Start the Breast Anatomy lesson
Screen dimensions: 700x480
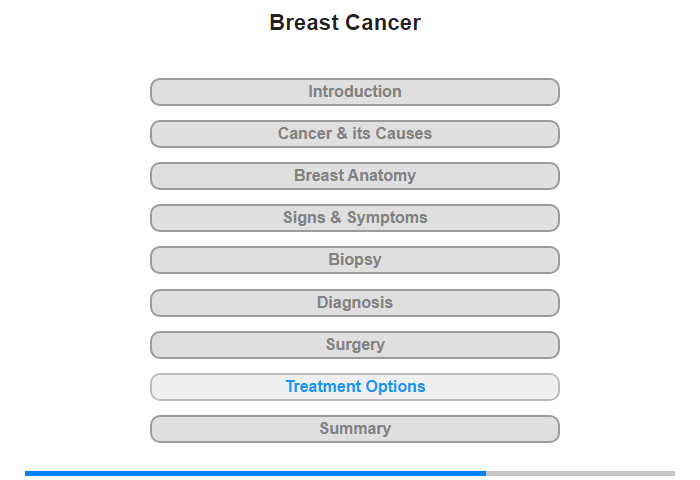click(x=354, y=176)
